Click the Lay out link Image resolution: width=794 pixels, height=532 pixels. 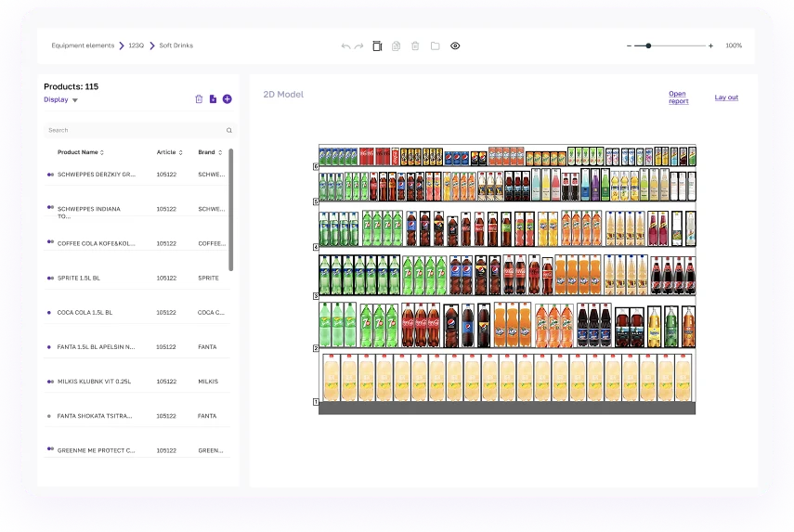click(726, 97)
